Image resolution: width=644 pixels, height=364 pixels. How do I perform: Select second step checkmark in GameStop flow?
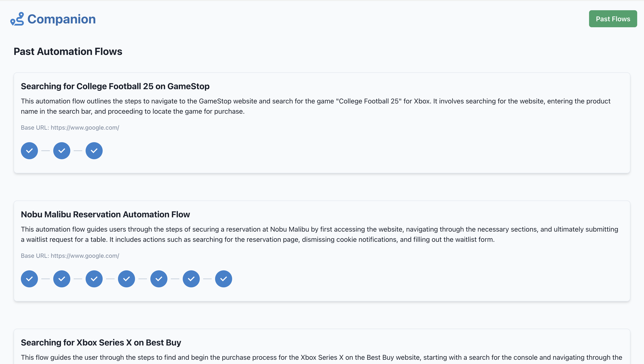(62, 151)
